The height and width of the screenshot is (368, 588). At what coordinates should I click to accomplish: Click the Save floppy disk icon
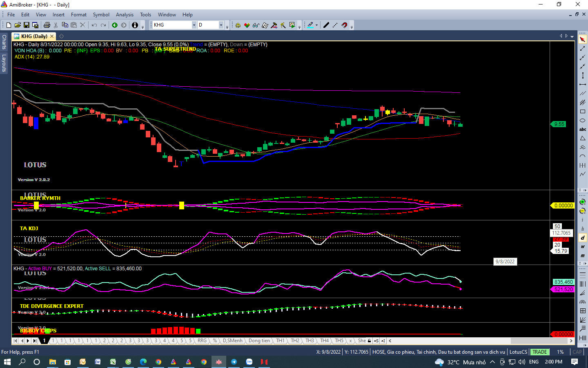(x=27, y=25)
